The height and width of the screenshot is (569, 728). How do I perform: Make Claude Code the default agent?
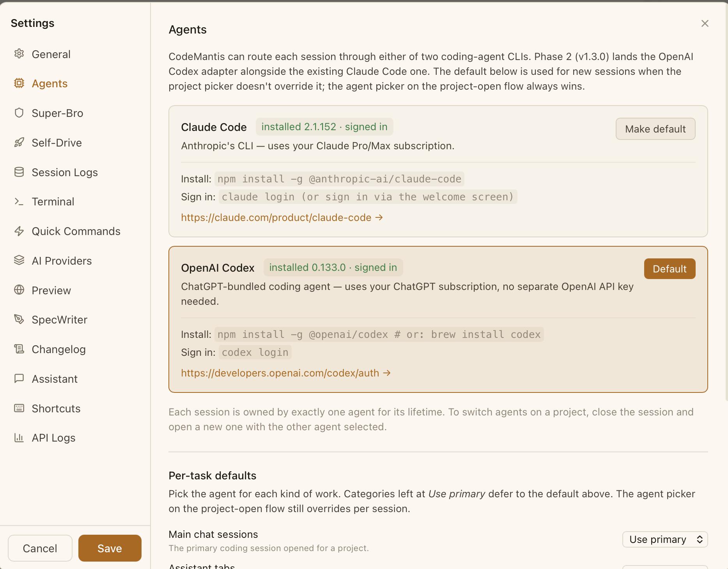click(655, 129)
